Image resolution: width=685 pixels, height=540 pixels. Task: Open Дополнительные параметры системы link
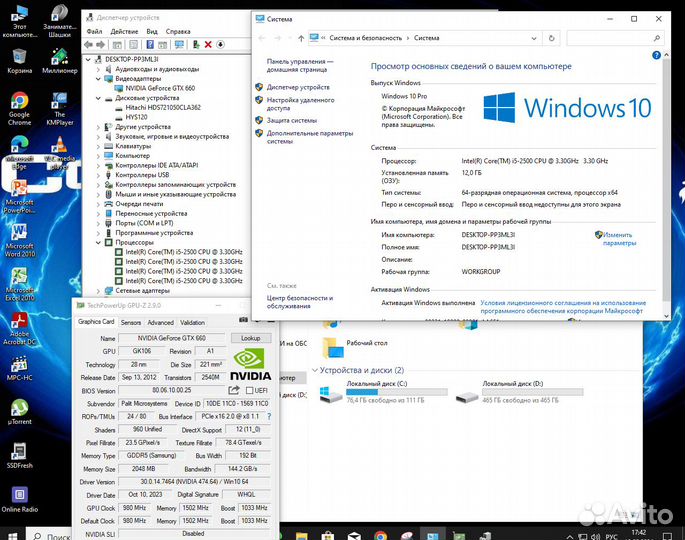point(310,137)
